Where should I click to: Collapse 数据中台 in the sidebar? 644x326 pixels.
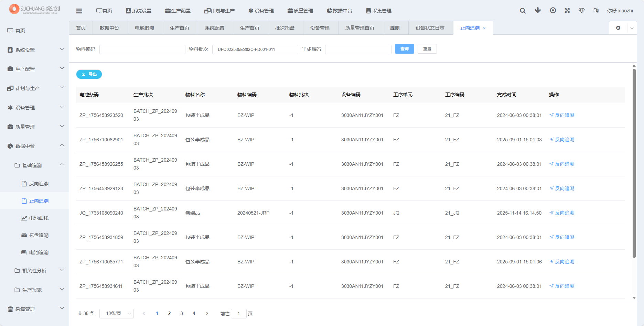[x=34, y=146]
